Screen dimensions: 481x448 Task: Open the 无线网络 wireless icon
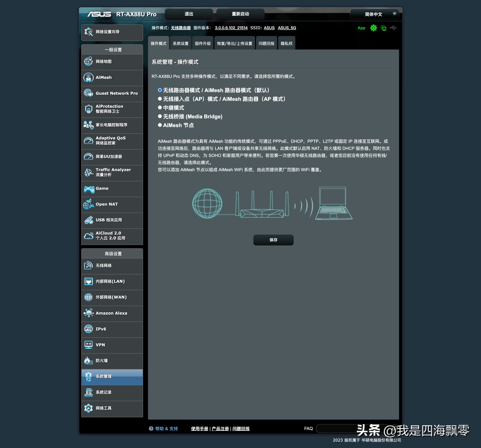point(88,265)
